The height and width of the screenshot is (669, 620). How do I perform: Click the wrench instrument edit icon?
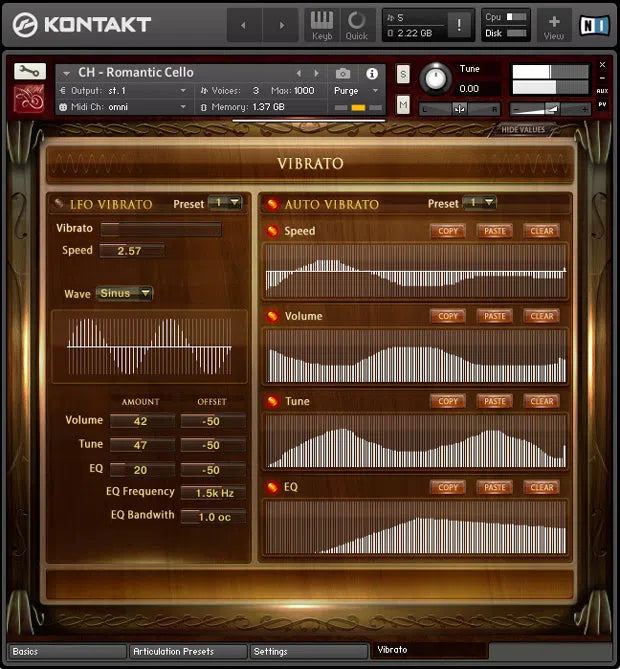point(30,72)
